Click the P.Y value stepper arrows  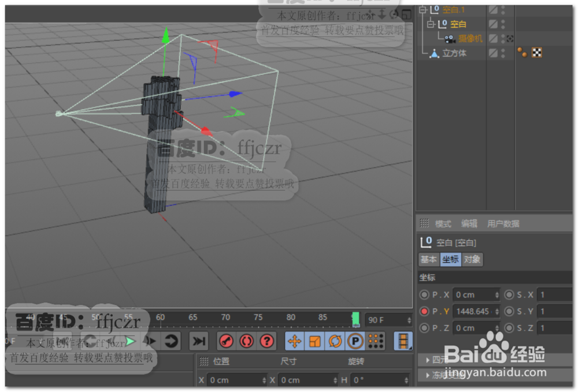tap(497, 311)
